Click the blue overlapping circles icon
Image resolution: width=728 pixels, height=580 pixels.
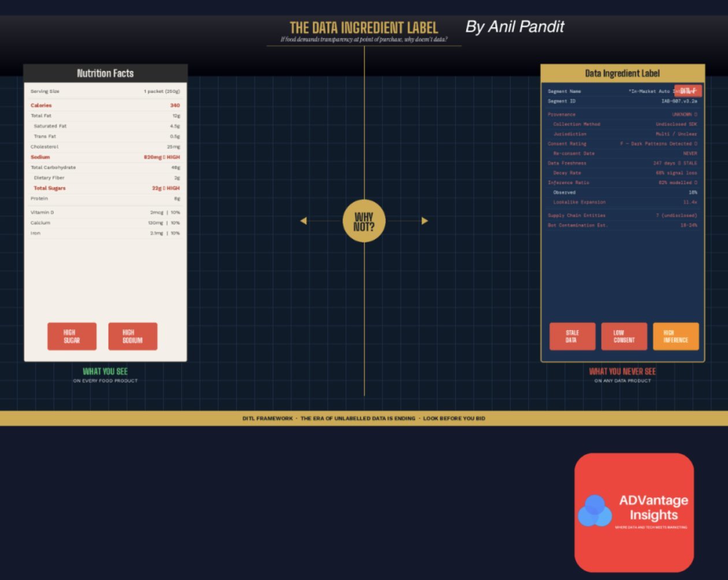click(595, 511)
